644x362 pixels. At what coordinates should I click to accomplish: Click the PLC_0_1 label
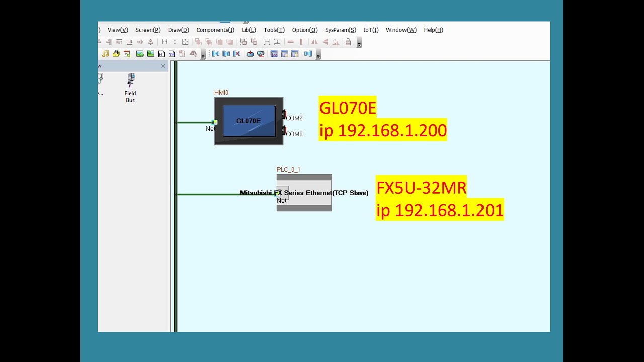pyautogui.click(x=288, y=170)
